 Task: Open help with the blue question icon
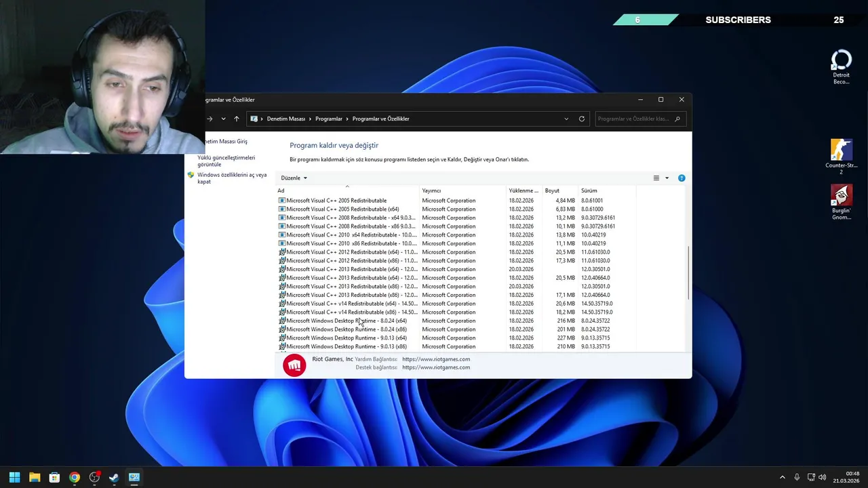click(682, 178)
